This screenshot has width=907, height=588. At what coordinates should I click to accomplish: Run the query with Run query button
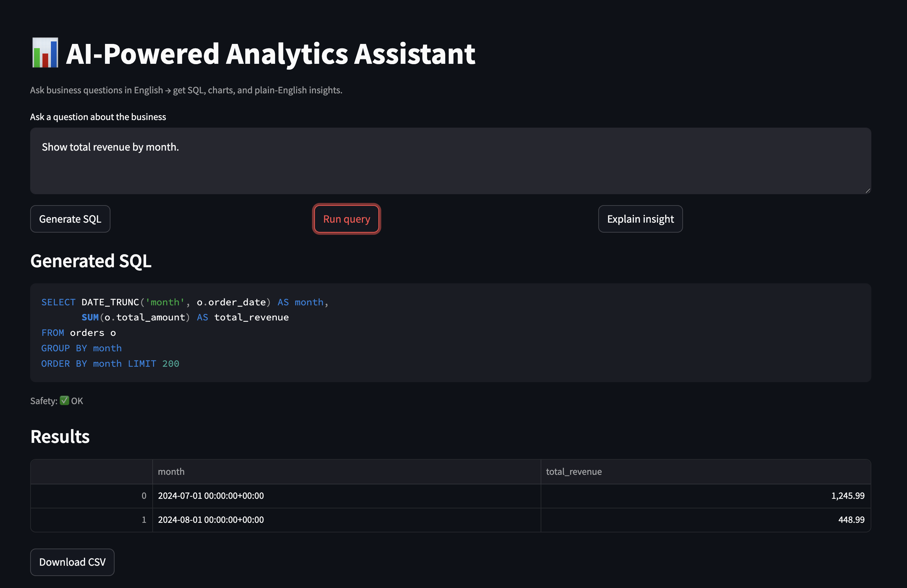[x=346, y=219]
